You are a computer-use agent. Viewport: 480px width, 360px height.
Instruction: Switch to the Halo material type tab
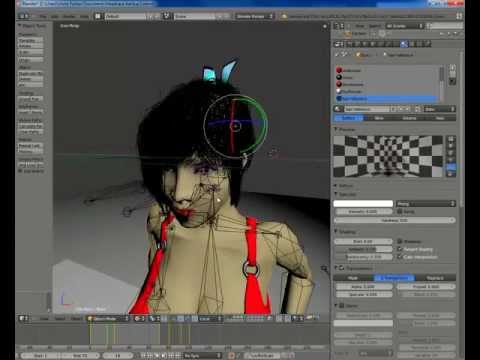click(x=440, y=118)
